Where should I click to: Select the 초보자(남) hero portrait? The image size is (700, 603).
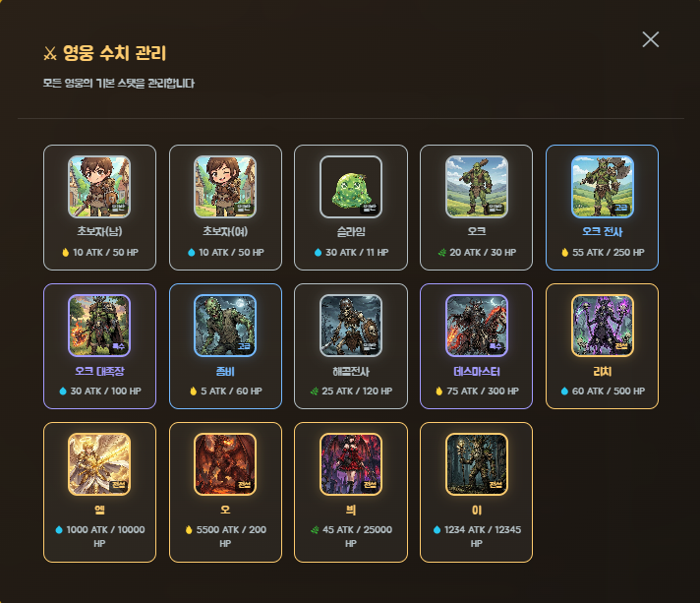click(x=99, y=187)
